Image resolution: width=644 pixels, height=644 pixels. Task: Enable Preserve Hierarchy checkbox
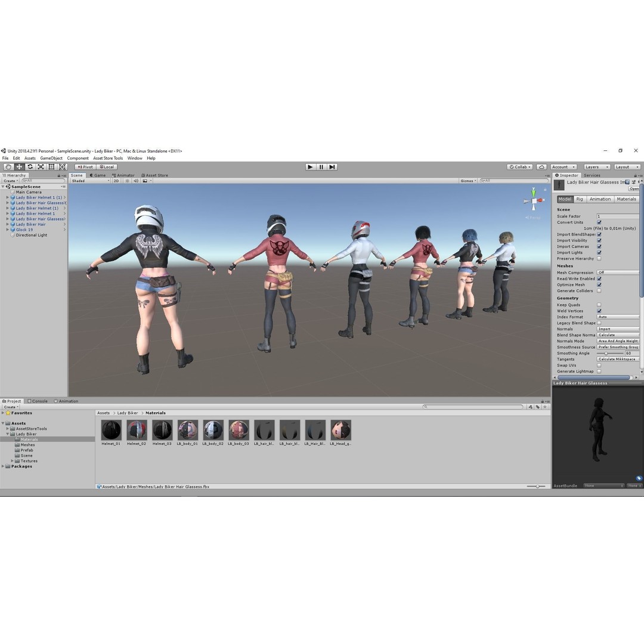599,259
